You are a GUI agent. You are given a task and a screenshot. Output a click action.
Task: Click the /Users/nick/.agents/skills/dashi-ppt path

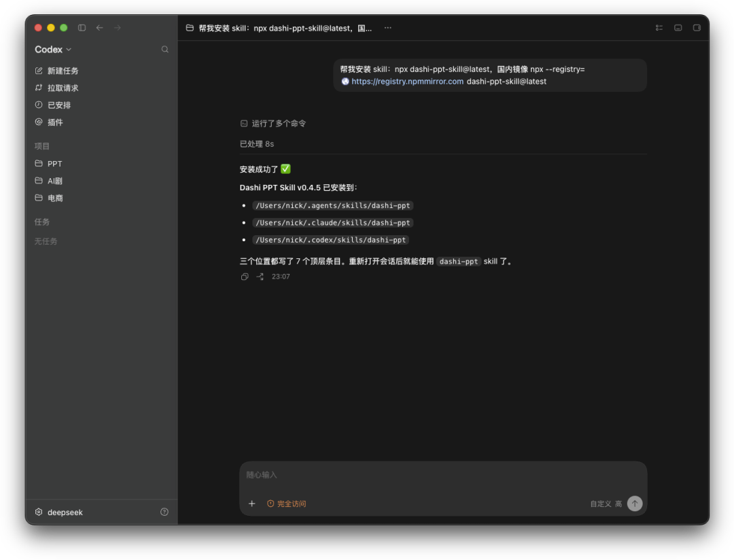(333, 205)
